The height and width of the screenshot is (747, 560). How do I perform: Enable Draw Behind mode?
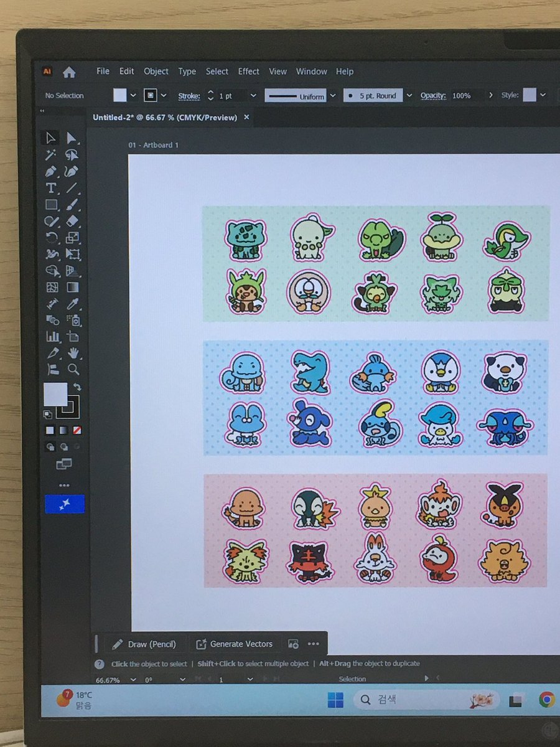click(63, 446)
